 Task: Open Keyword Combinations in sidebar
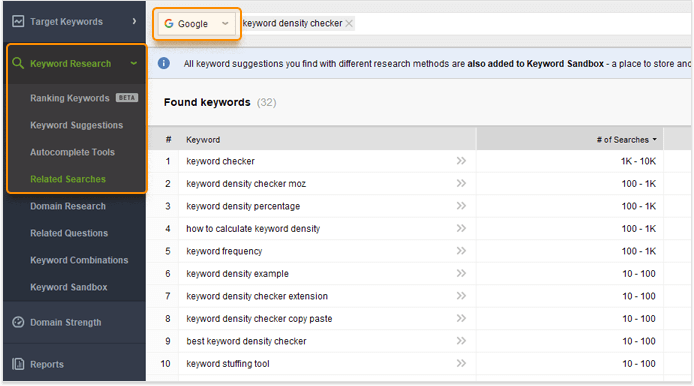pyautogui.click(x=79, y=260)
